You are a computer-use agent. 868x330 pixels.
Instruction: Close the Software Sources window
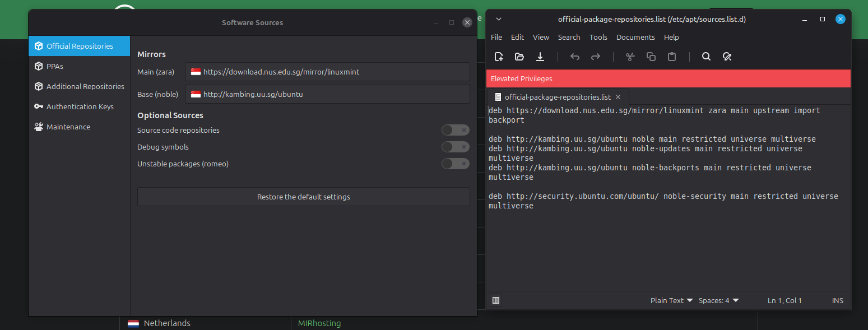(x=467, y=22)
